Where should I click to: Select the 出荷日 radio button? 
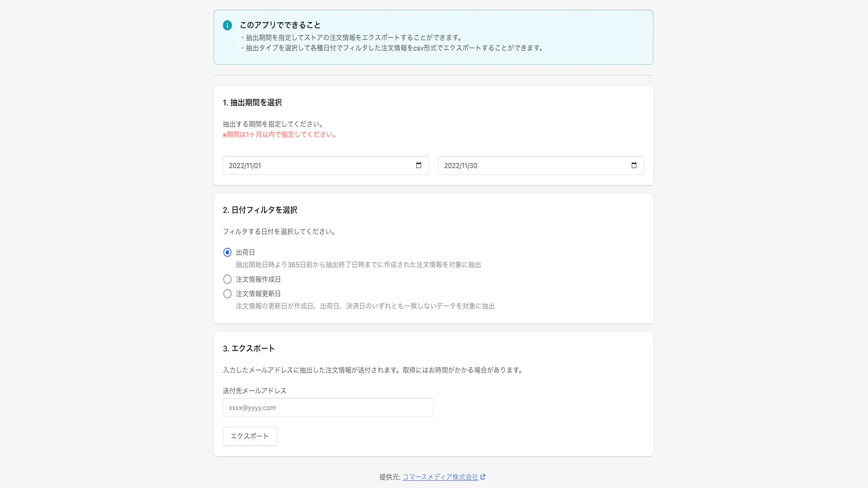(x=227, y=253)
